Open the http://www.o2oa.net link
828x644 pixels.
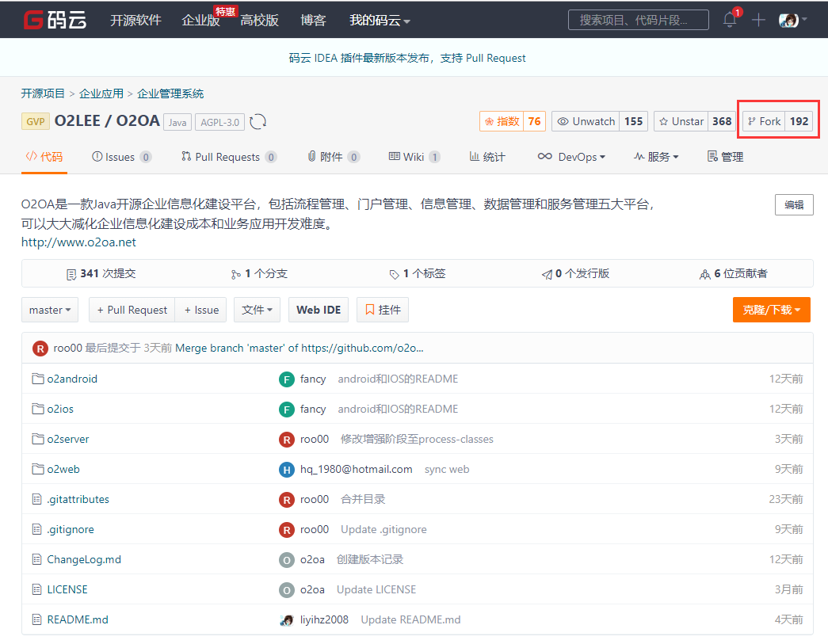click(x=78, y=242)
